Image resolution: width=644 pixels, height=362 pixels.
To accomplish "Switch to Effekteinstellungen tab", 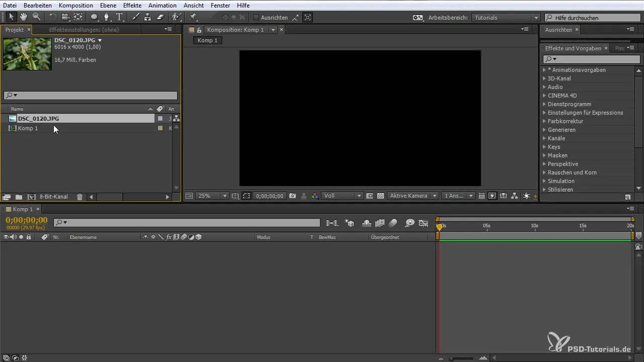I will pos(84,30).
